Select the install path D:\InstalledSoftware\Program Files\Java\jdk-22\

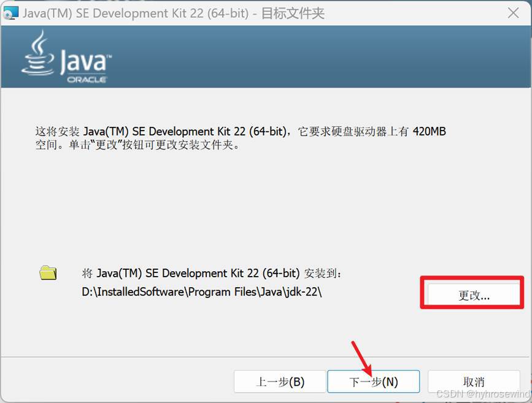pyautogui.click(x=201, y=292)
